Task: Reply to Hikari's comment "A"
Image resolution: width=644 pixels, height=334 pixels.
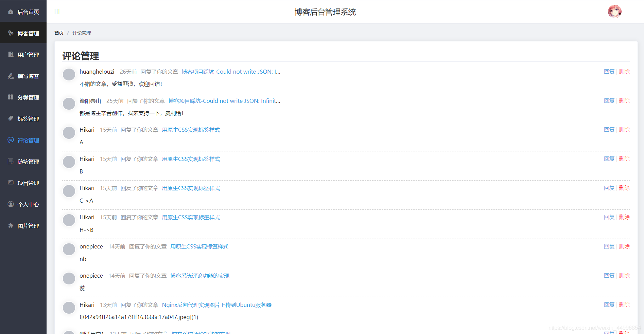Action: [x=609, y=130]
